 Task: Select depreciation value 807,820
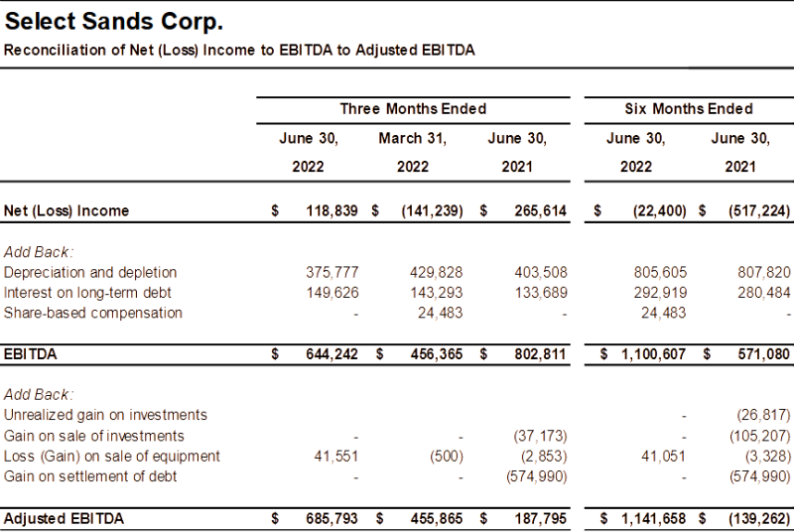[x=764, y=272]
